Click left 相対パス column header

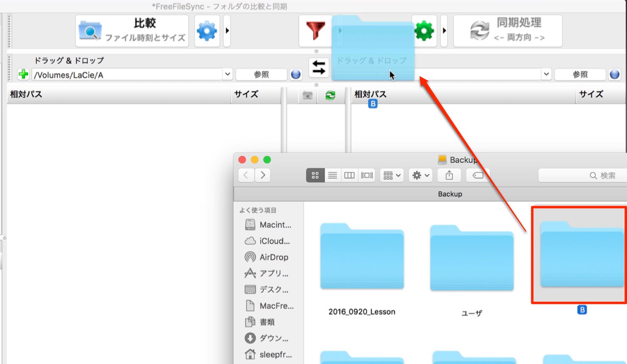pyautogui.click(x=119, y=95)
